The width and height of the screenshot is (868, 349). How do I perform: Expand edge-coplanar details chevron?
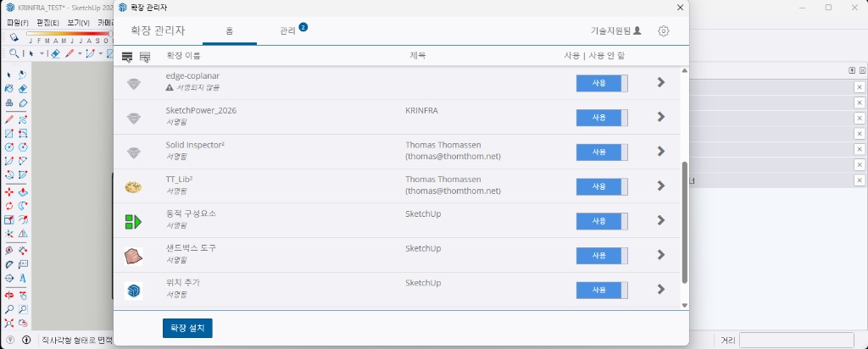660,82
